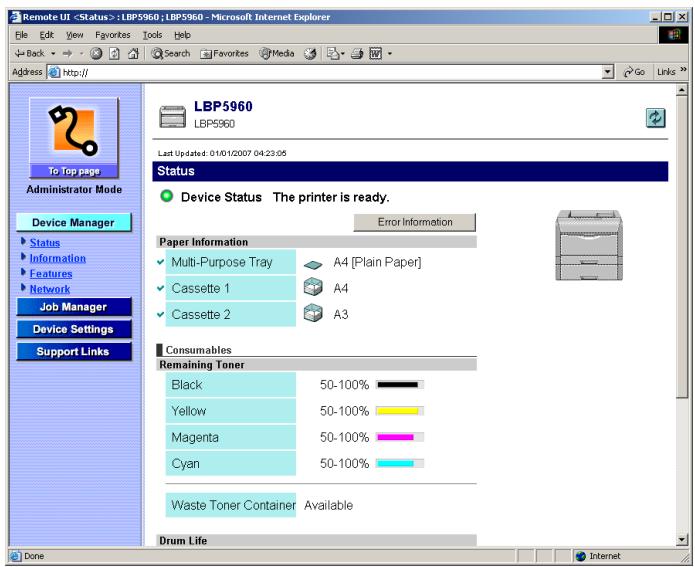This screenshot has width=695, height=567.
Task: Open Search in IE toolbar
Action: pos(171,54)
